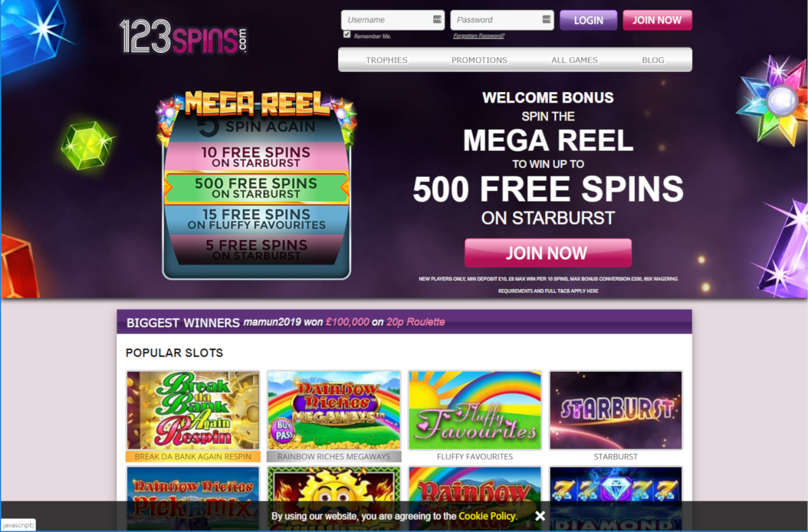Screen dimensions: 808x532
Task: Dismiss the cookie policy banner
Action: 540,516
